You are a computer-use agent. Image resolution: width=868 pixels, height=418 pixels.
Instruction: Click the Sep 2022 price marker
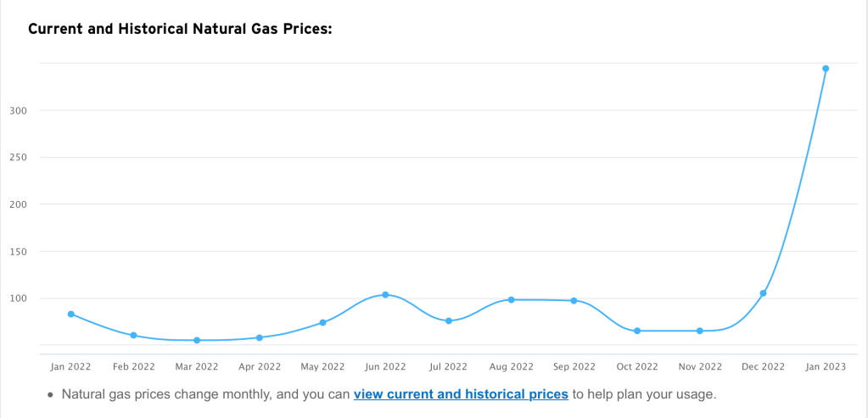pos(574,301)
